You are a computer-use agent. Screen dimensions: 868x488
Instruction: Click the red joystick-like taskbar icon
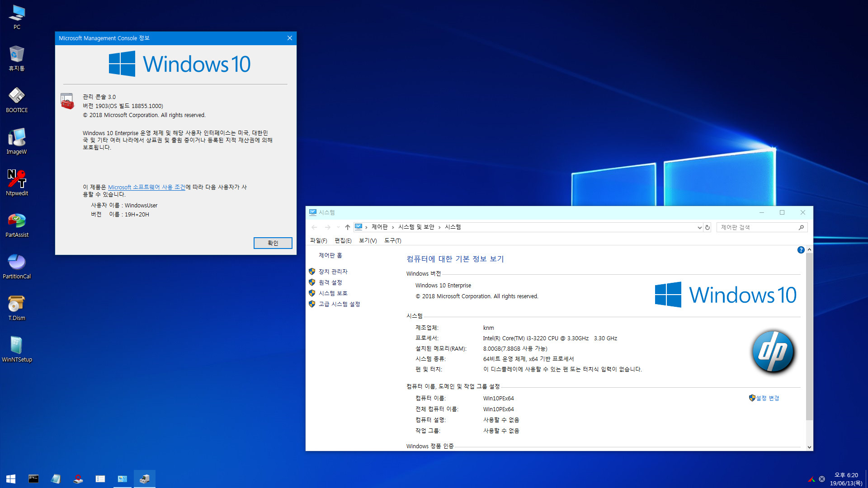78,479
